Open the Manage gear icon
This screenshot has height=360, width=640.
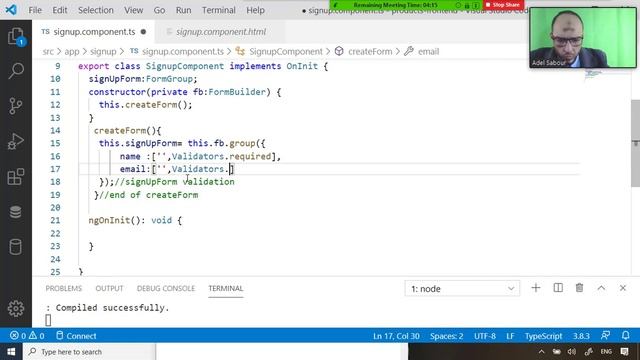click(x=16, y=309)
